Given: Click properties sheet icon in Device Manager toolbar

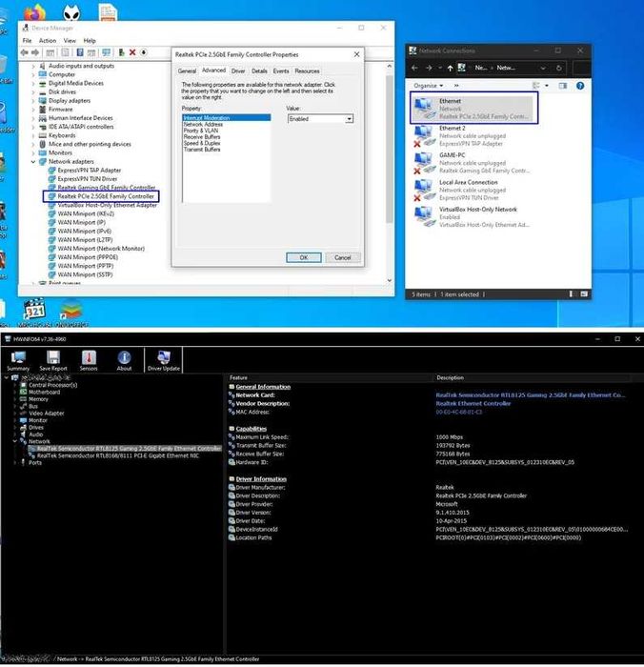Looking at the screenshot, I should 65,52.
